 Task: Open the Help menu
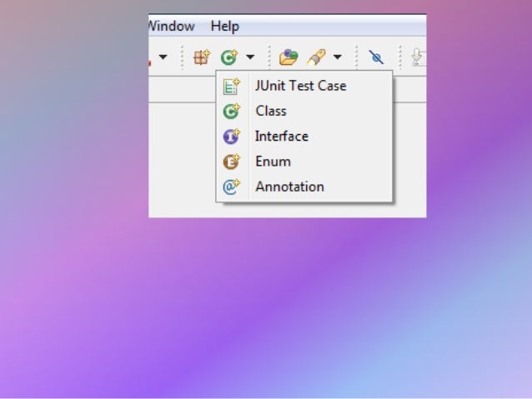pos(224,26)
